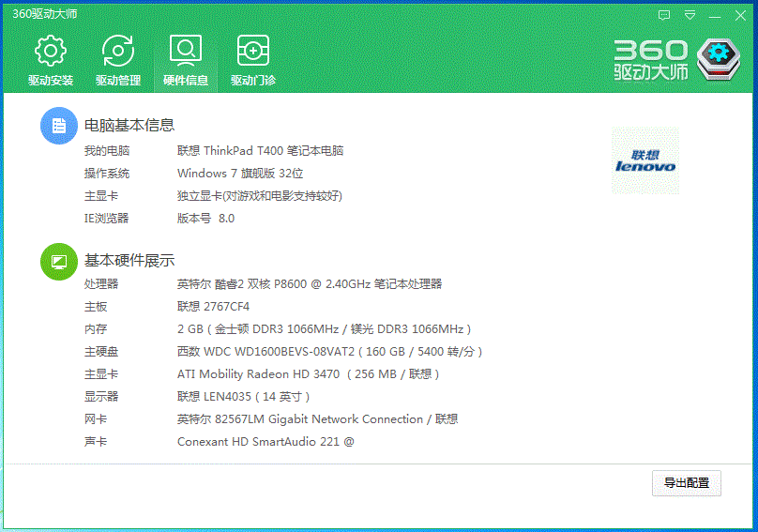Open the title bar main menu dropdown

tap(690, 15)
